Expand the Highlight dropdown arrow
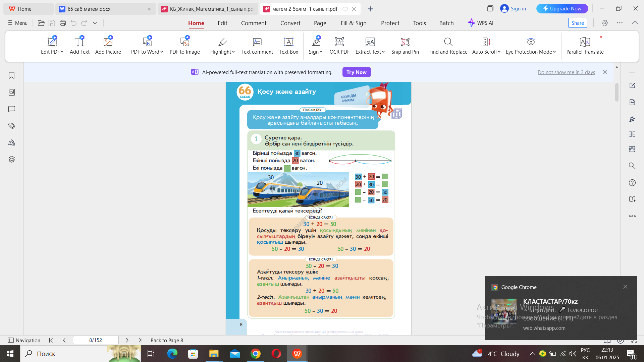This screenshot has height=362, width=644. 233,52
